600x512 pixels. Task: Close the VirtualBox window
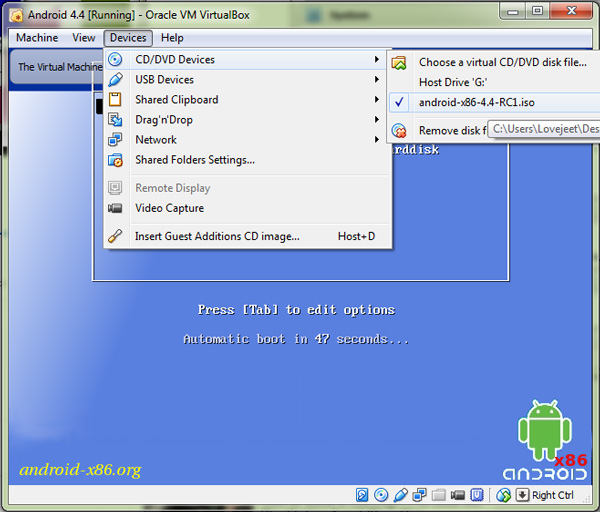(571, 11)
